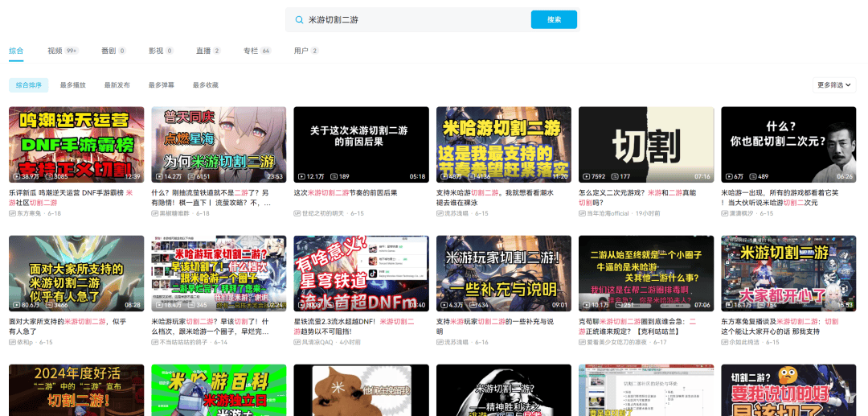Click danmaku icon showing 434
Screen dimensions: 868x416
click(x=473, y=305)
